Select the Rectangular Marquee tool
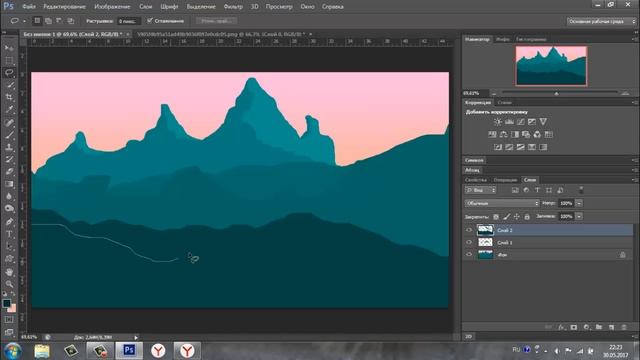The height and width of the screenshot is (360, 640). 9,60
